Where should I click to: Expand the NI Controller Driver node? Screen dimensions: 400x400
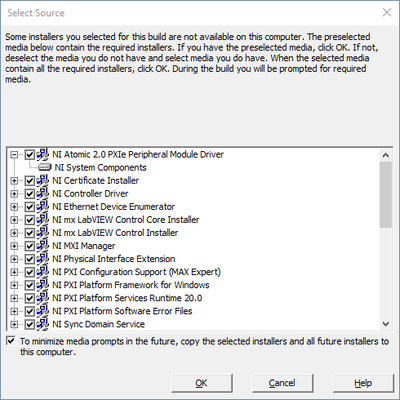click(x=14, y=194)
